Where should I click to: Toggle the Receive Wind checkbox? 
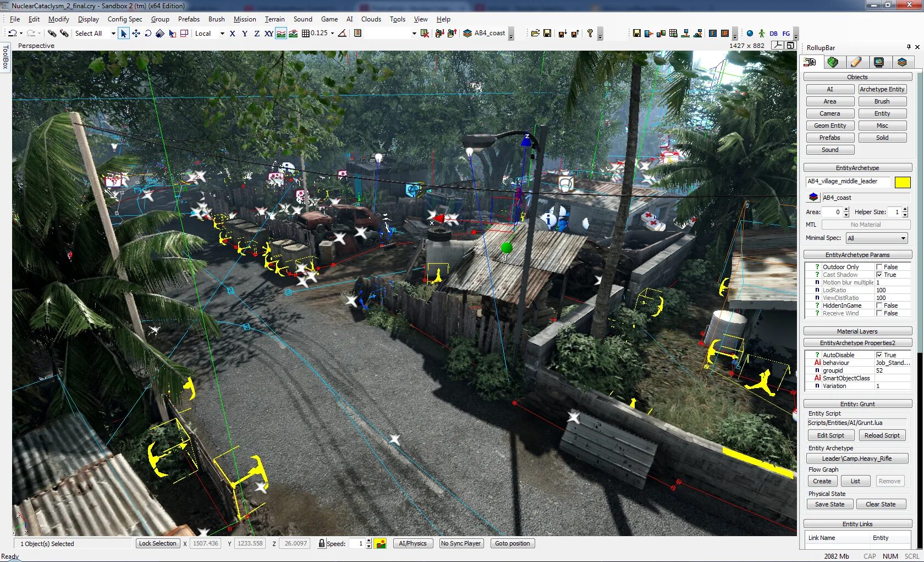click(879, 313)
